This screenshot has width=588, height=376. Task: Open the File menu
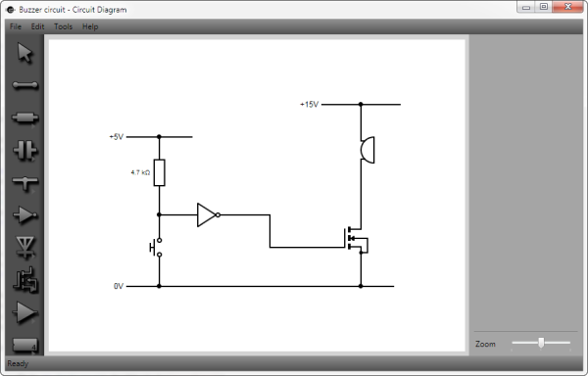16,26
